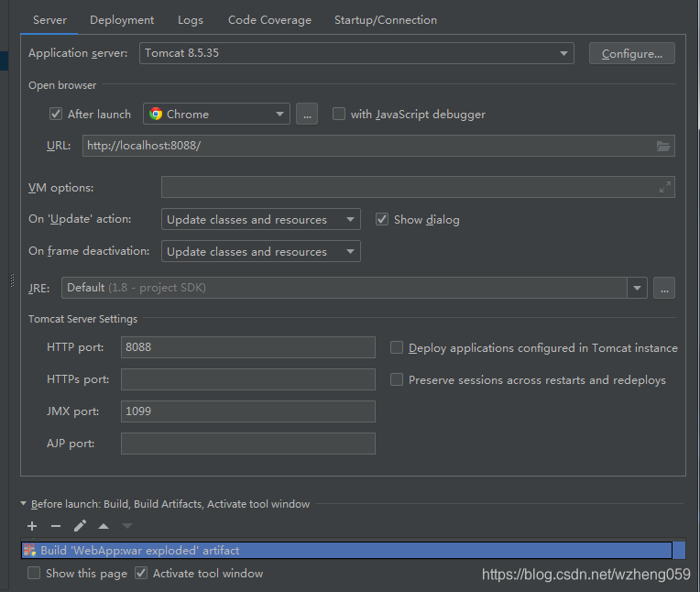
Task: Enable the Show this page checkbox
Action: pos(34,573)
